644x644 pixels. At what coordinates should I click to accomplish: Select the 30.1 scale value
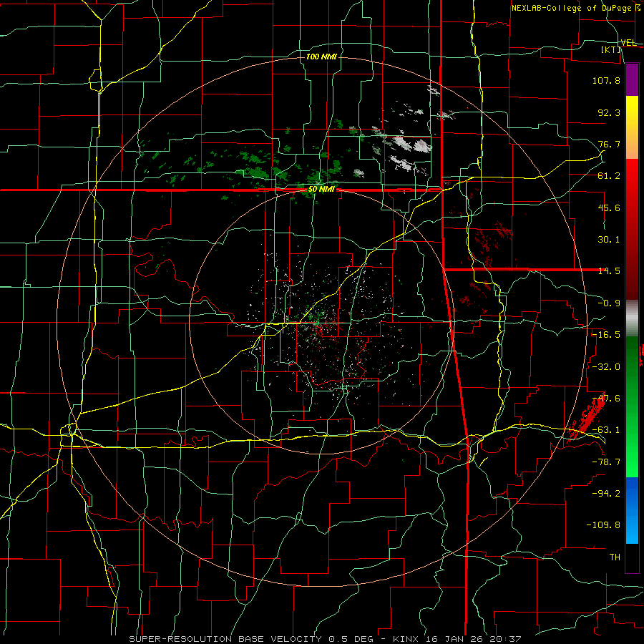[x=609, y=240]
